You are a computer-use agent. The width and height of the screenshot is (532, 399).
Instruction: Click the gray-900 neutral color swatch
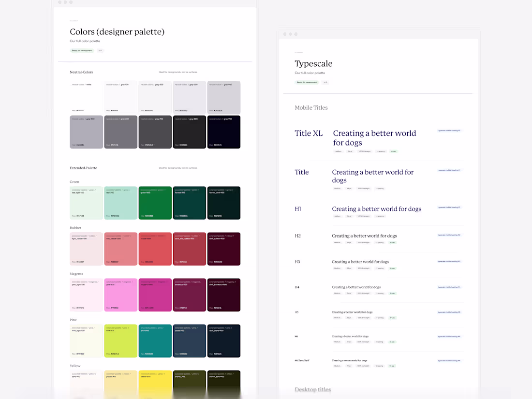(x=223, y=132)
